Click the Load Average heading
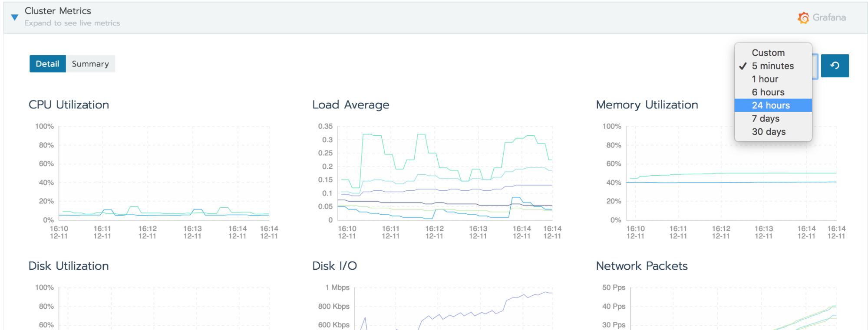This screenshot has height=330, width=868. tap(351, 105)
